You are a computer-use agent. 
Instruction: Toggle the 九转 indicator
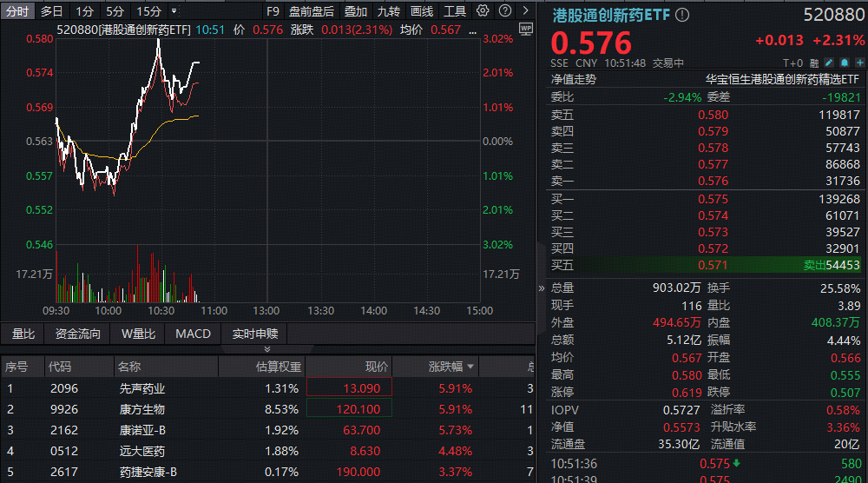[x=388, y=11]
